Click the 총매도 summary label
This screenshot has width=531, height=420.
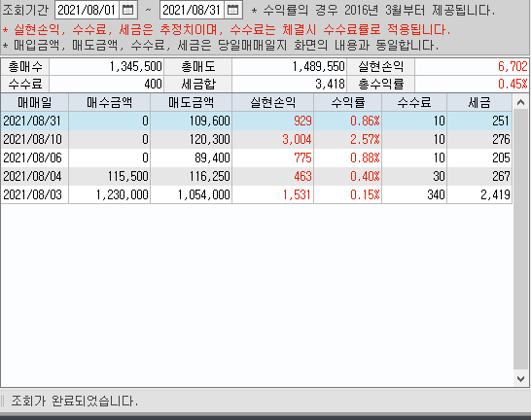click(x=198, y=67)
